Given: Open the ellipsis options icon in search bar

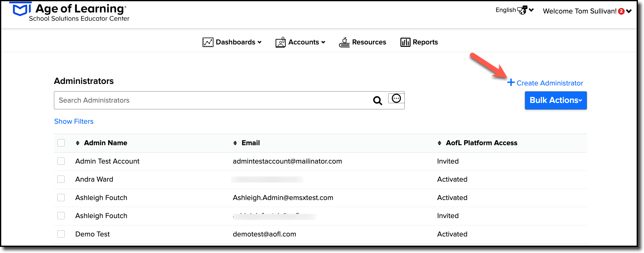Looking at the screenshot, I should (396, 98).
